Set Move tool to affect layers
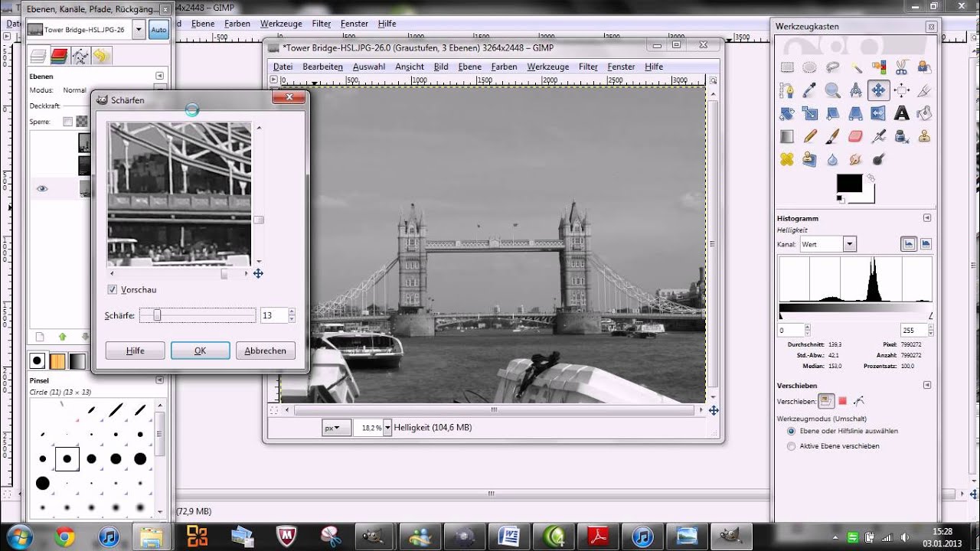980x551 pixels. [x=826, y=400]
